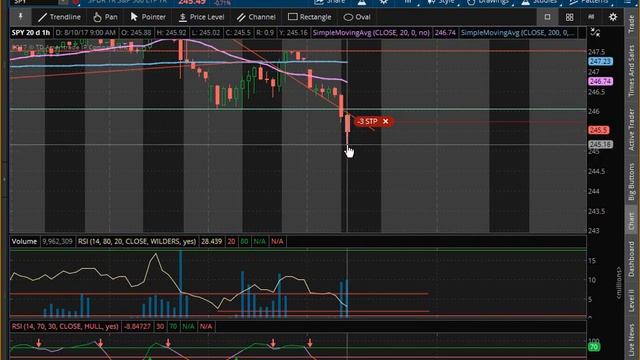Open the top bar gear settings icon
Image resolution: width=640 pixels, height=360 pixels.
tap(384, 2)
